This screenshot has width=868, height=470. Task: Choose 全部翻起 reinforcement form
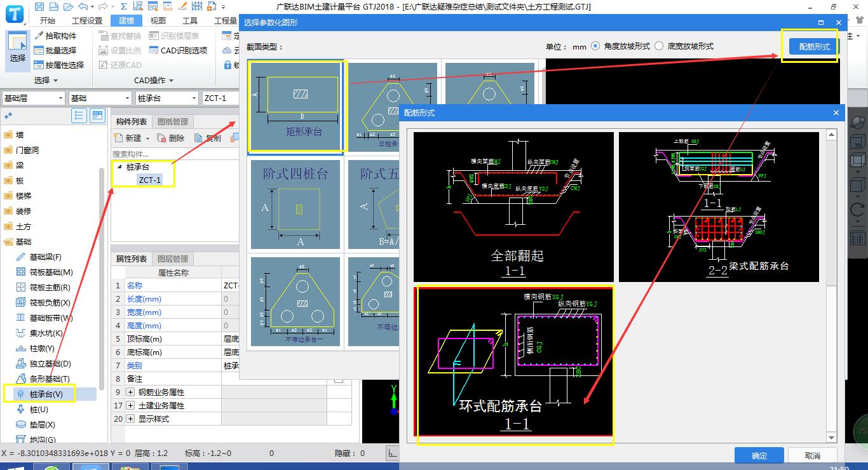[x=513, y=206]
